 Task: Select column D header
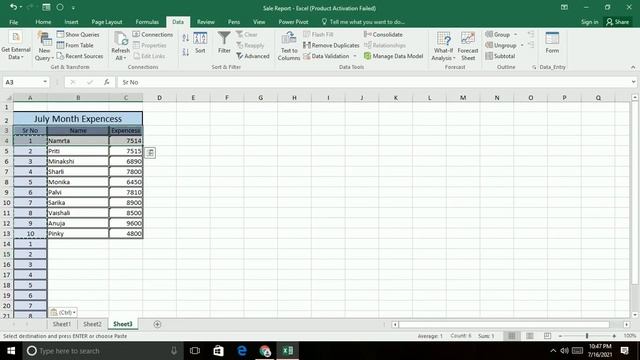click(x=159, y=98)
